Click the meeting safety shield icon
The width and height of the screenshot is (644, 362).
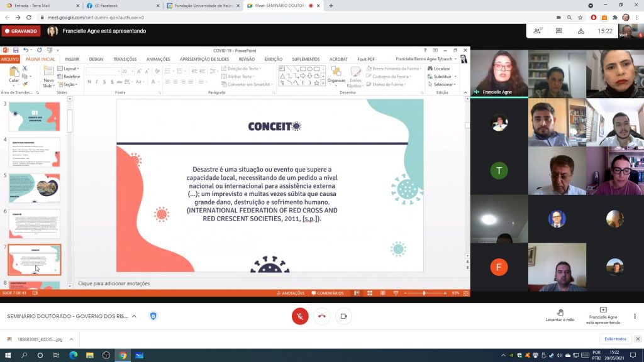click(153, 316)
